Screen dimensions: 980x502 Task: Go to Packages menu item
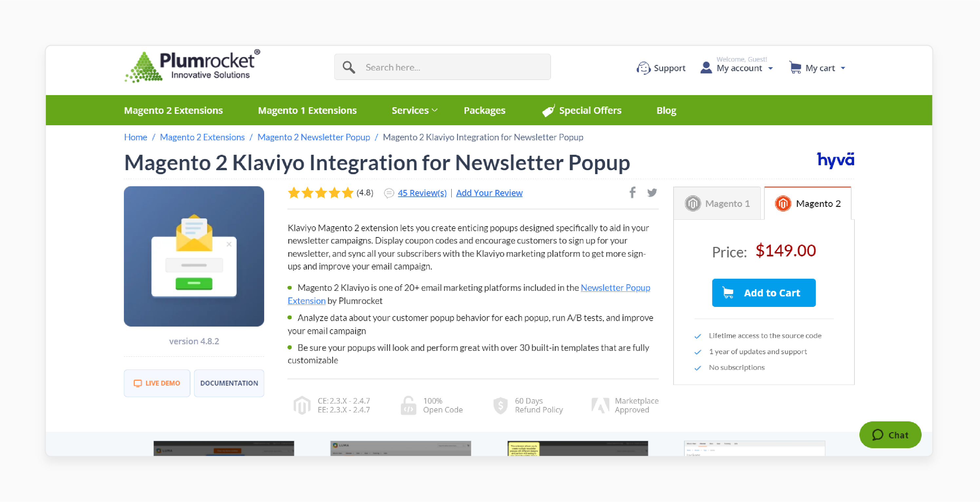(484, 110)
